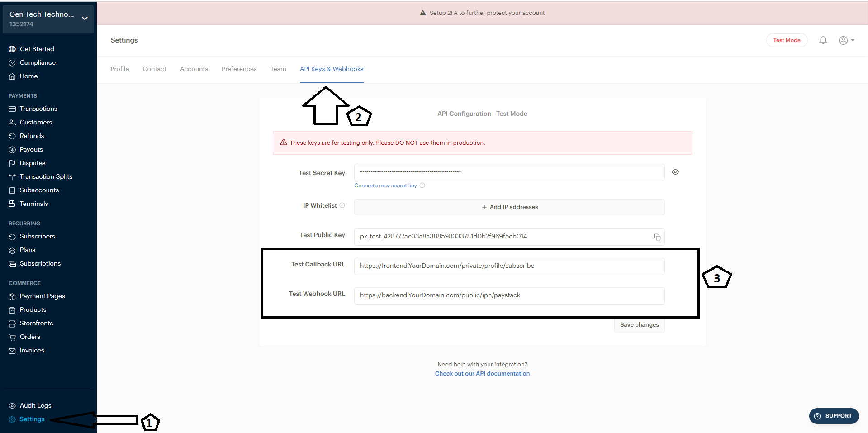Click Generate new secret key link
This screenshot has width=868, height=433.
pyautogui.click(x=385, y=186)
